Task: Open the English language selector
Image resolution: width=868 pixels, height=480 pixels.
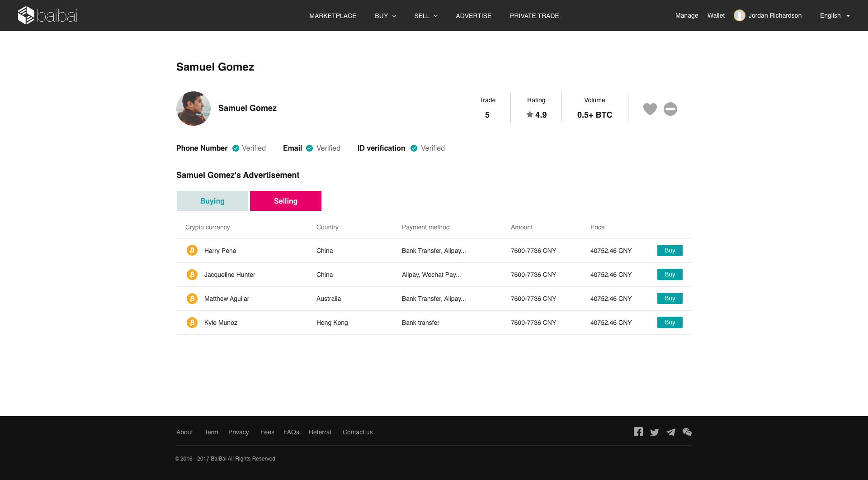Action: click(x=835, y=15)
